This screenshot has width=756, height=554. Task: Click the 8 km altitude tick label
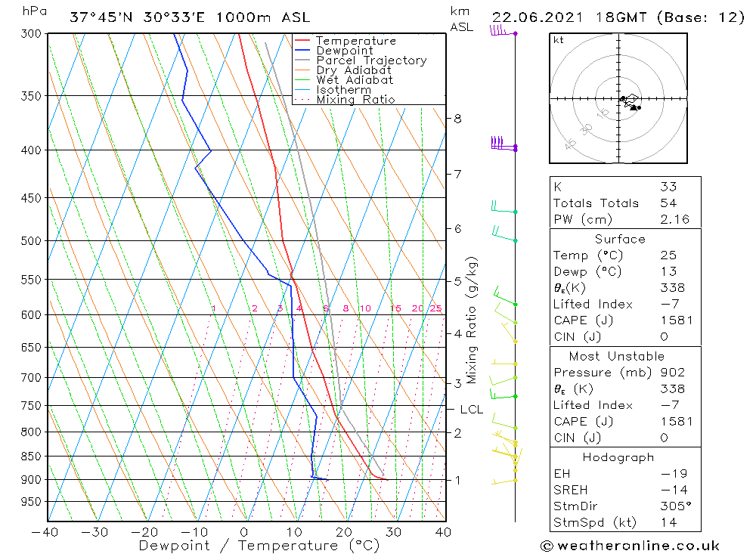point(457,119)
